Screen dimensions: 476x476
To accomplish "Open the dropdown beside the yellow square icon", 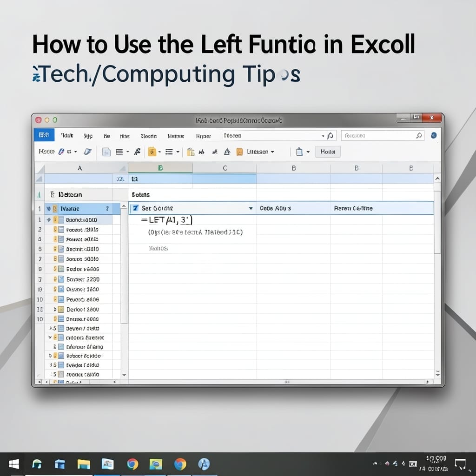I will 160,152.
